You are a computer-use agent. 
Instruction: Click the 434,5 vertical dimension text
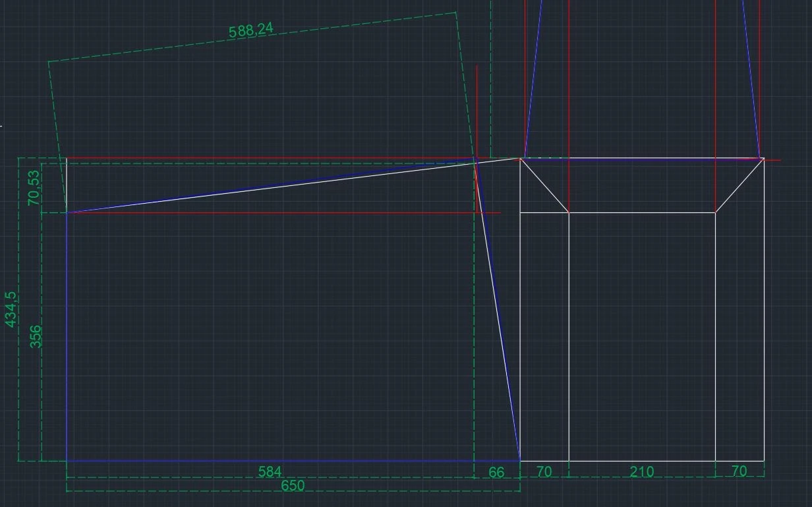[x=11, y=310]
